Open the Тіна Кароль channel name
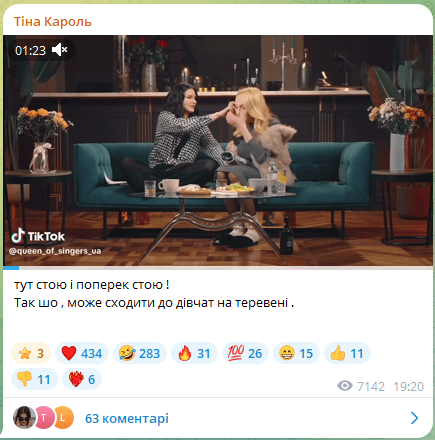The height and width of the screenshot is (440, 435). click(x=52, y=22)
